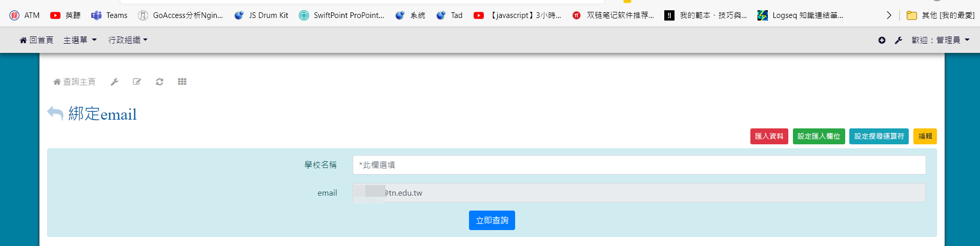The width and height of the screenshot is (980, 246).
Task: Show more bookmarks with the chevron
Action: (889, 15)
